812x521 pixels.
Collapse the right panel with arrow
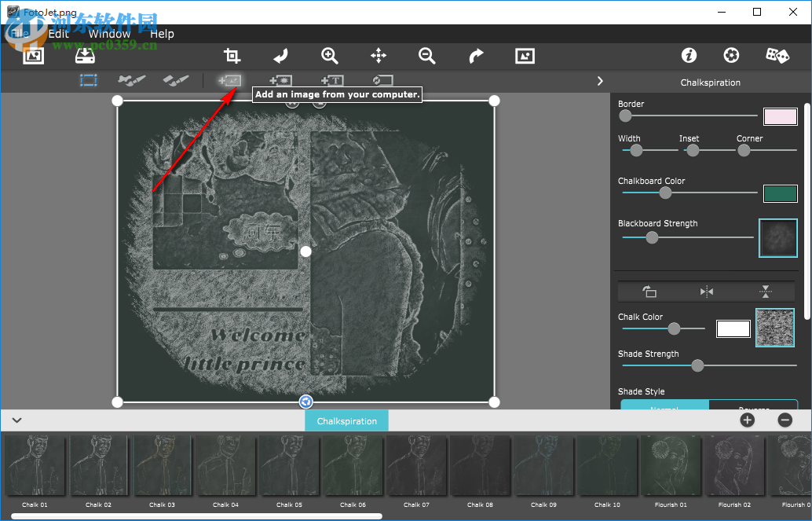click(600, 81)
